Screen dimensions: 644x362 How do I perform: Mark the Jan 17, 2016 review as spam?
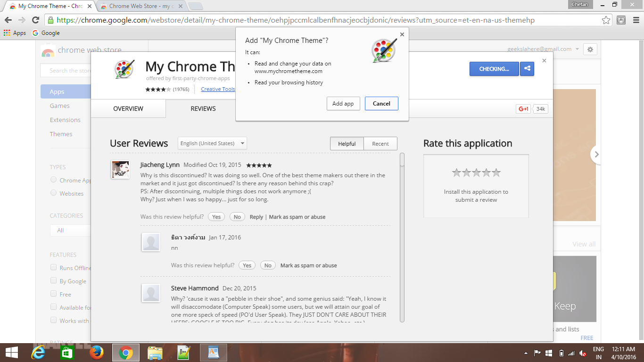tap(309, 265)
